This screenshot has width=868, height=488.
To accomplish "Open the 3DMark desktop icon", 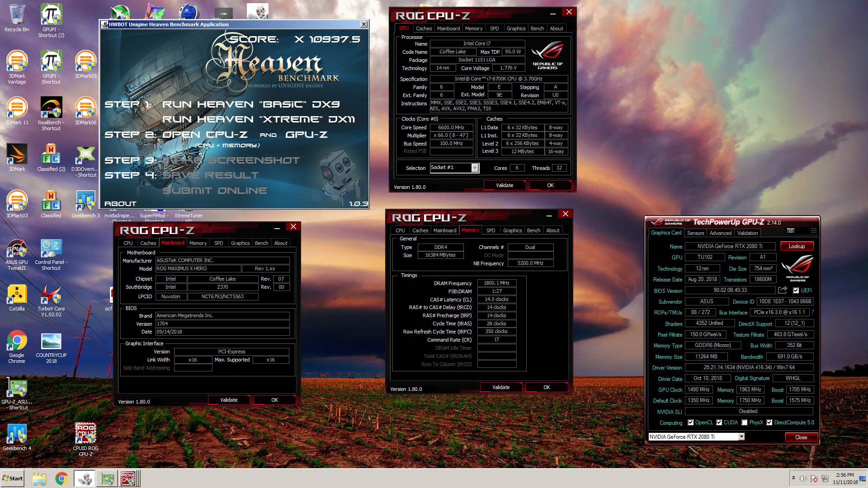I will click(17, 157).
